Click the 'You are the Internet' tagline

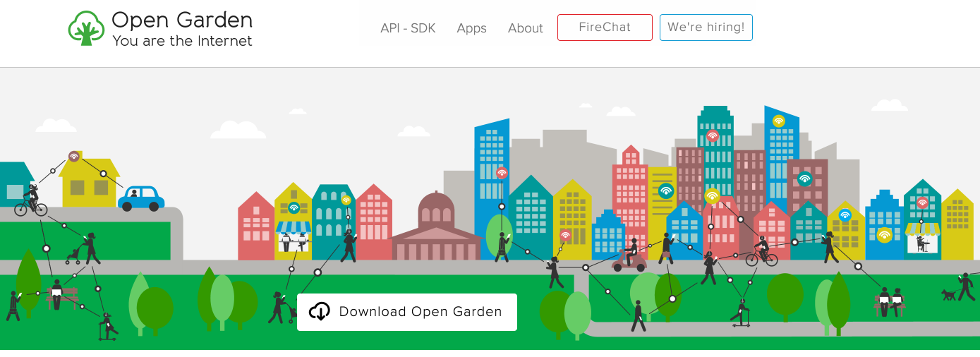[182, 41]
